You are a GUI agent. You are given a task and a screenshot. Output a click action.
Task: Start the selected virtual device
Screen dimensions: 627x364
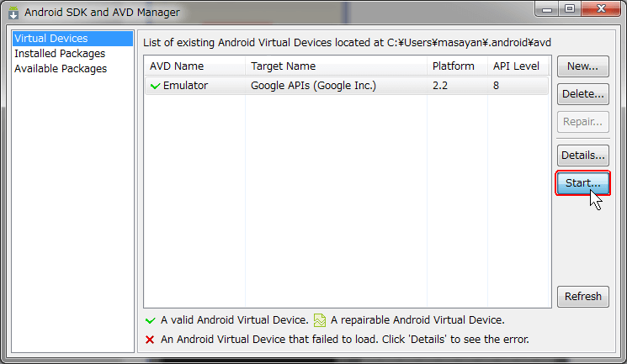pyautogui.click(x=582, y=182)
